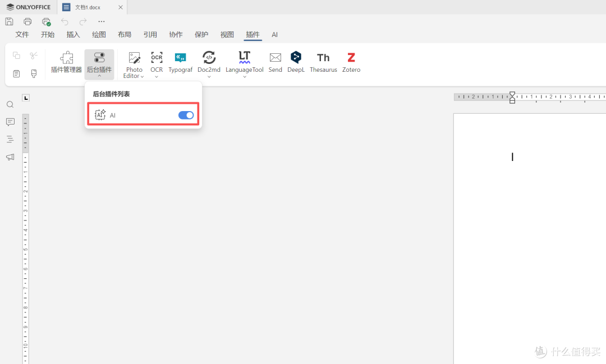Viewport: 606px width, 364px height.
Task: Expand the Doc2md dropdown arrow
Action: (x=209, y=76)
